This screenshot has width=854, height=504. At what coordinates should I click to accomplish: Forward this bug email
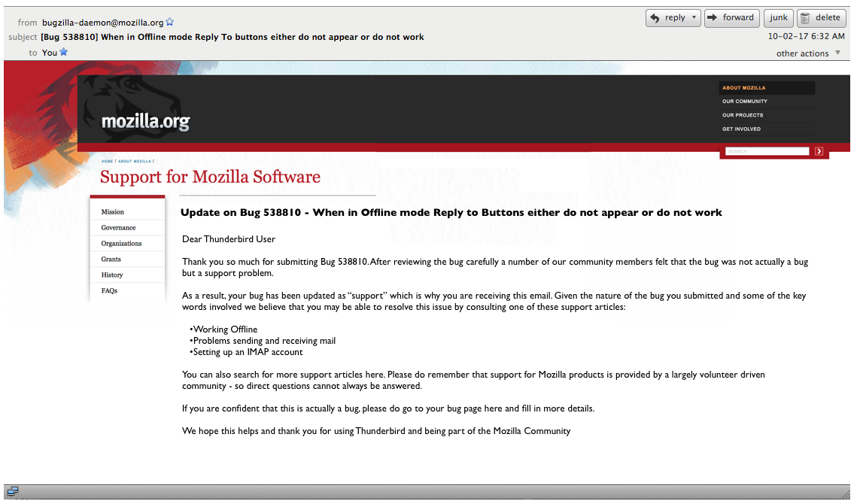coord(731,18)
